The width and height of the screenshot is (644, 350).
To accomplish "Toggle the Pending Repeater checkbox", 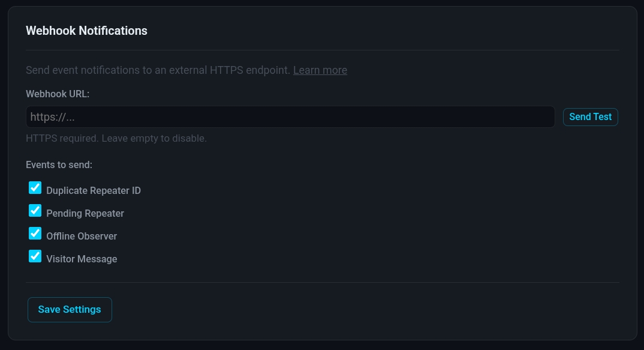I will 35,211.
